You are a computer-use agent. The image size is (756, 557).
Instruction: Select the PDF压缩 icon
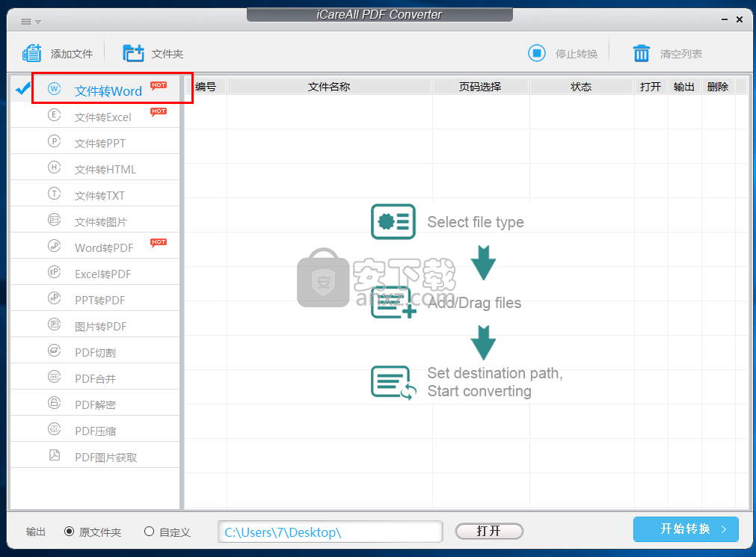tap(54, 428)
